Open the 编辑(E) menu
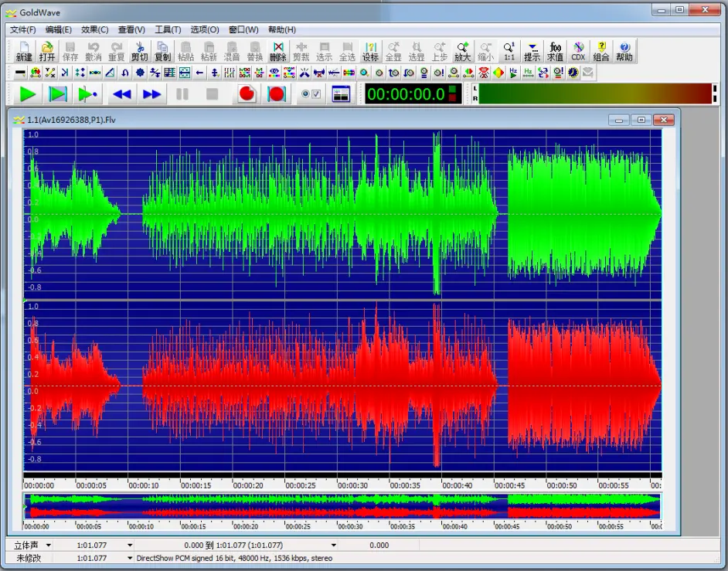Screen dimensions: 728x571 [x=59, y=29]
